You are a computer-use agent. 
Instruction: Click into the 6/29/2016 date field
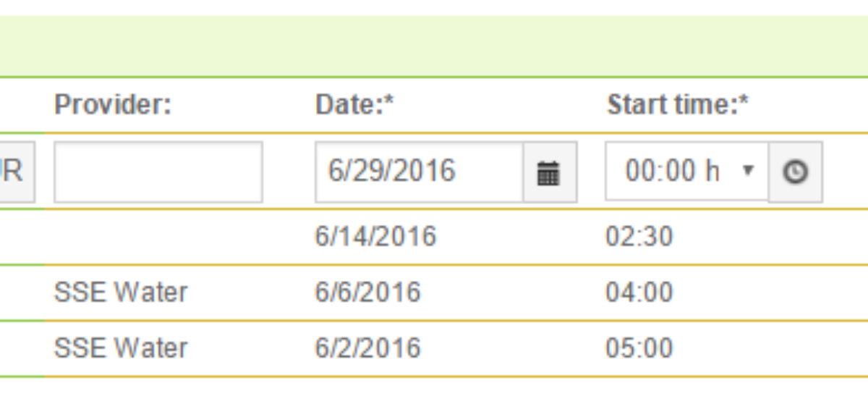coord(420,172)
